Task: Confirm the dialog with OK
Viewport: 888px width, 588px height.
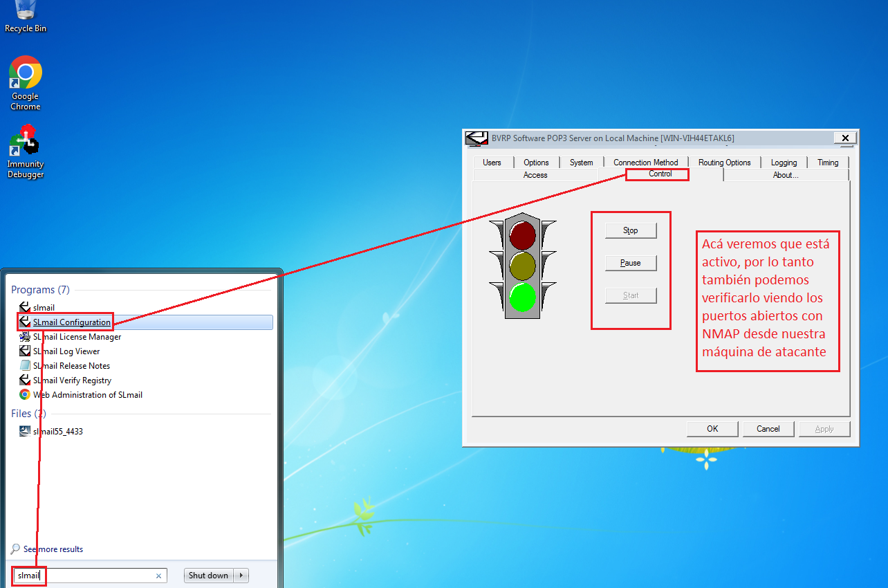Action: click(712, 429)
